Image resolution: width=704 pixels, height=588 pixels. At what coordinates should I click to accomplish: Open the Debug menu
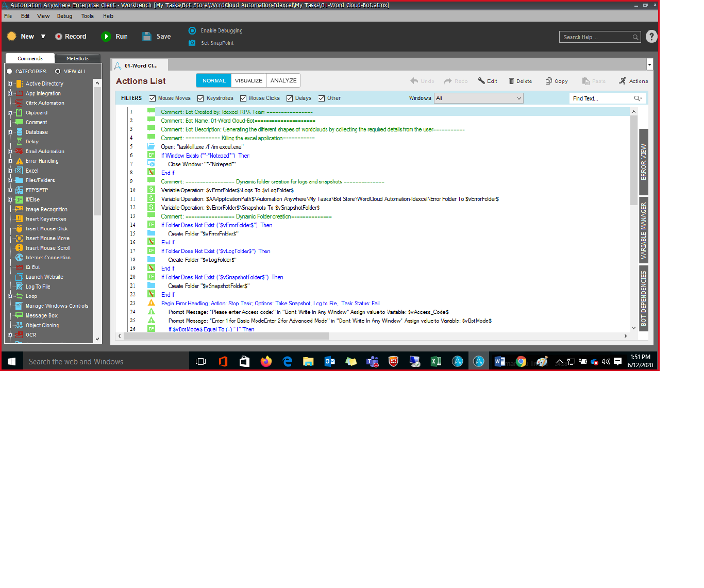[x=64, y=16]
